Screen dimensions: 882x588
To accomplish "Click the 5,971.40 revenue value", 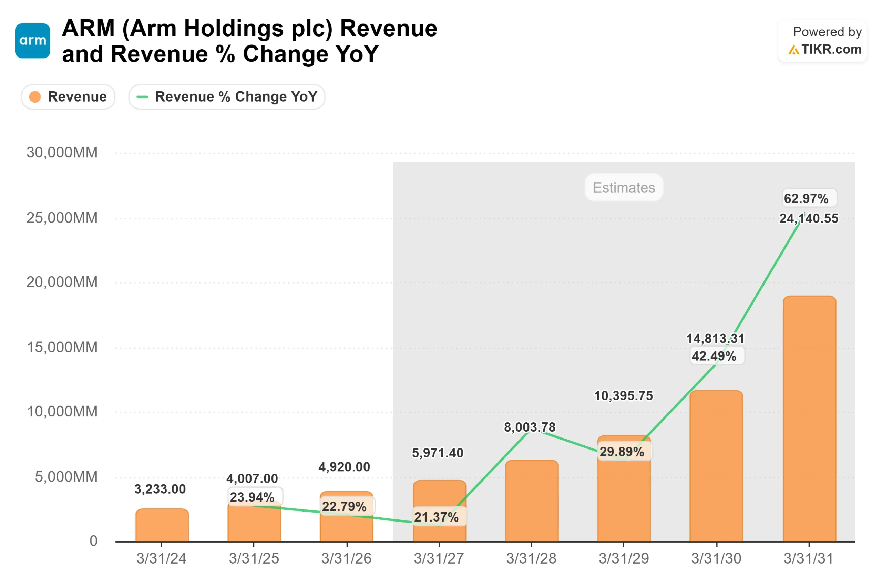I will coord(438,453).
